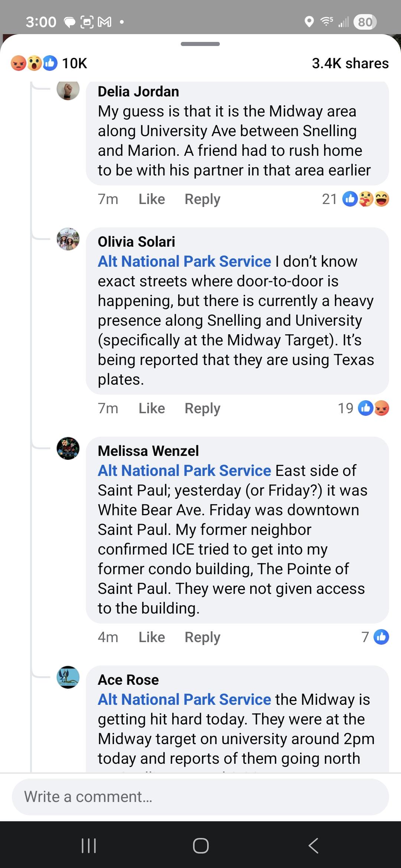
Task: Open the Alt National Park Service mention in Olivia's comment
Action: pos(185,262)
